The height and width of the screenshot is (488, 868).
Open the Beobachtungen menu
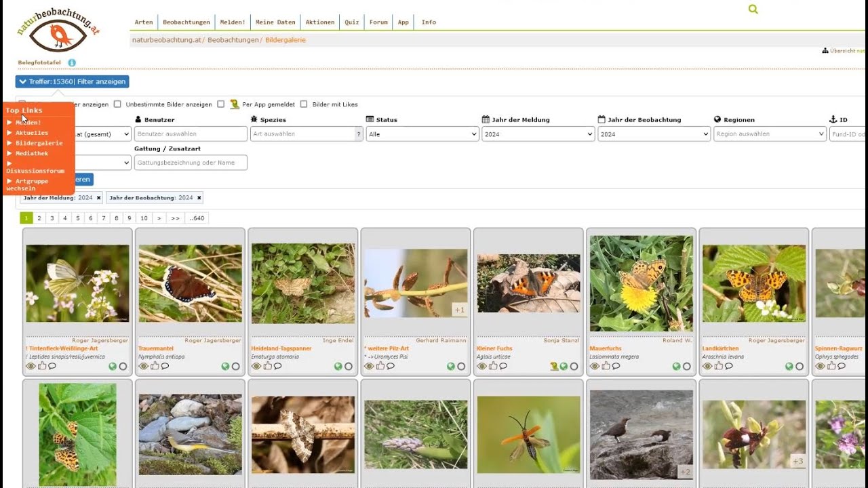click(x=186, y=22)
